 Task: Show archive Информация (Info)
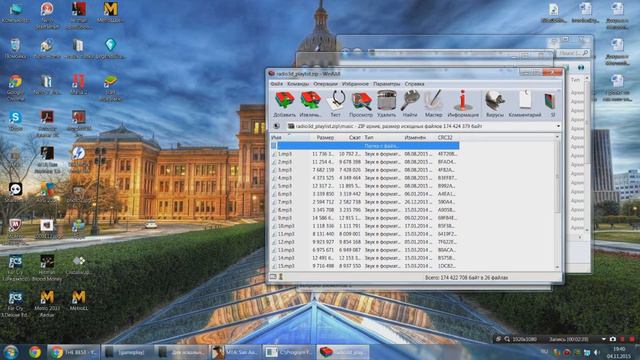click(463, 104)
